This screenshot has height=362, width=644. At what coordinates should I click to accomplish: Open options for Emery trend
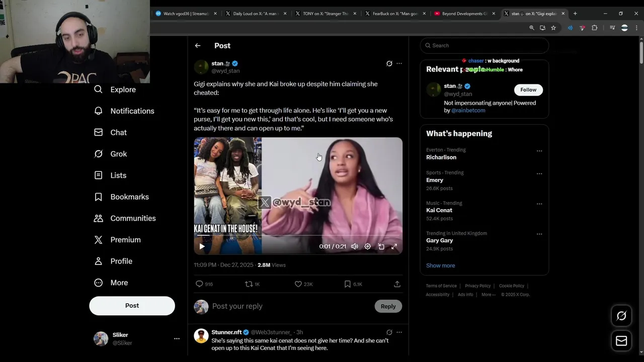click(539, 174)
